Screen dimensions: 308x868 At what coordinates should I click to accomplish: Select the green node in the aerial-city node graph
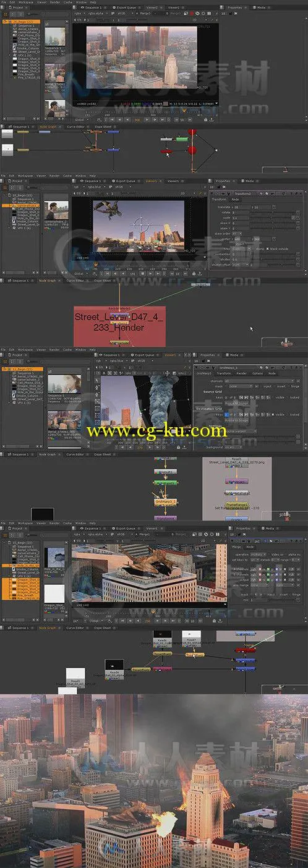pyautogui.click(x=182, y=139)
